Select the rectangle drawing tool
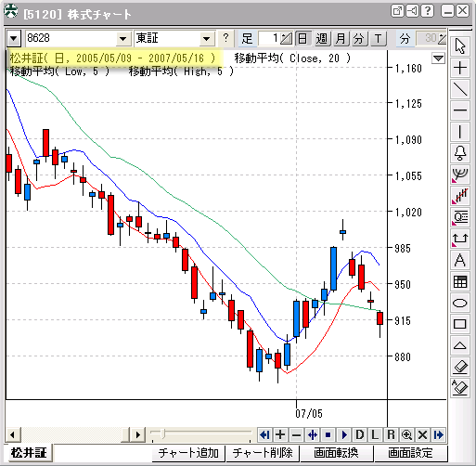 [460, 324]
